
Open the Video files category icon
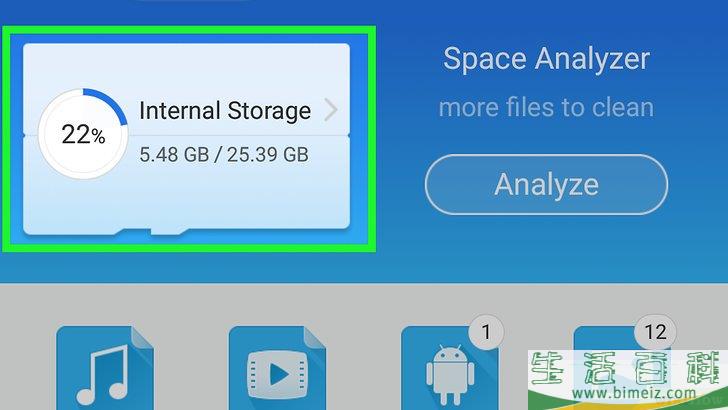[x=277, y=368]
